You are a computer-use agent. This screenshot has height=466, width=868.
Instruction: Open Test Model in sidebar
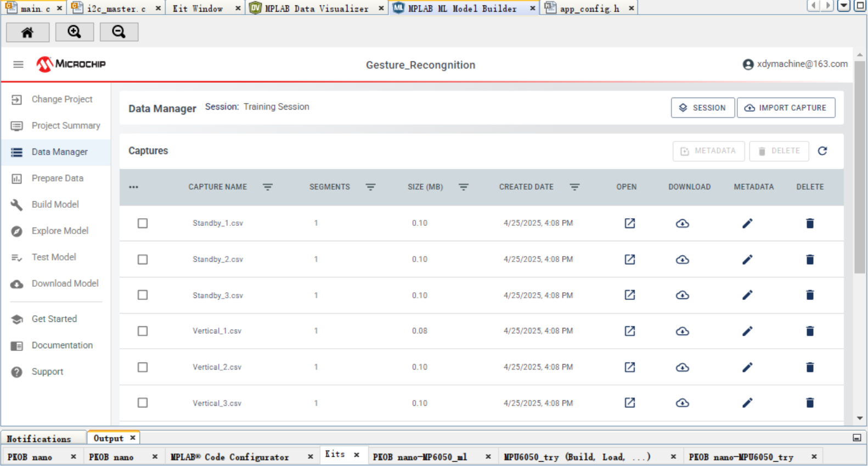pos(55,257)
